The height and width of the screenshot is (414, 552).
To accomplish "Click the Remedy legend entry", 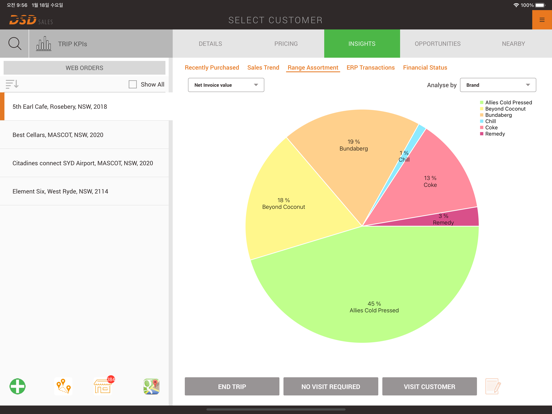I will click(492, 134).
